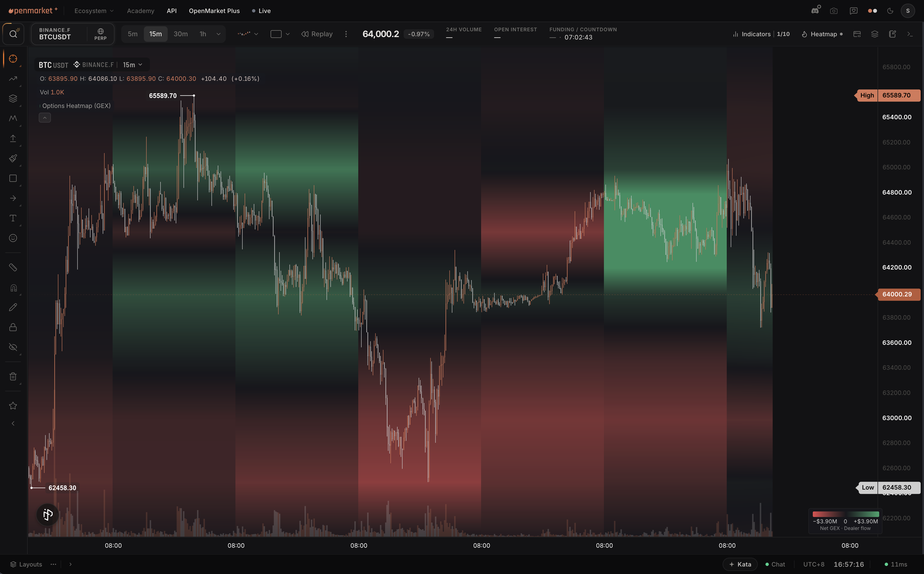Select the arrow drawing tool
Screen dimensions: 924x574
coord(13,198)
